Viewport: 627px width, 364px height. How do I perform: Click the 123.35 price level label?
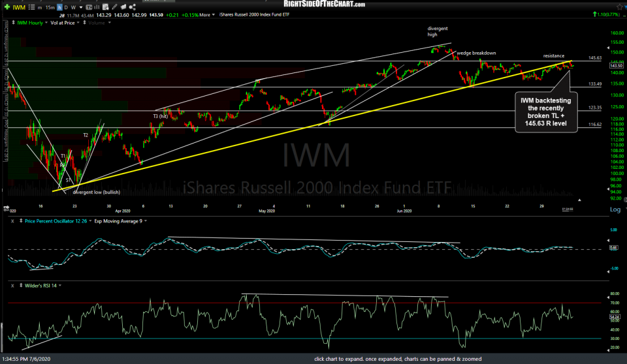595,108
